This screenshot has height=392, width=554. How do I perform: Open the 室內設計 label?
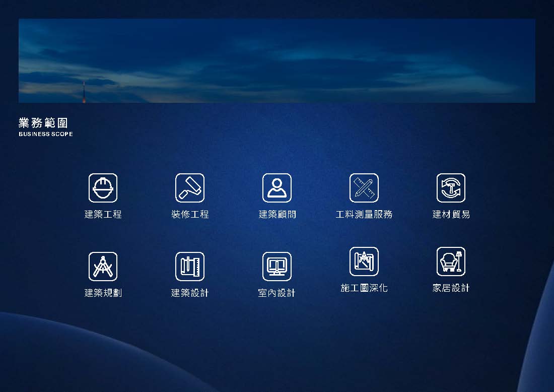click(x=276, y=293)
